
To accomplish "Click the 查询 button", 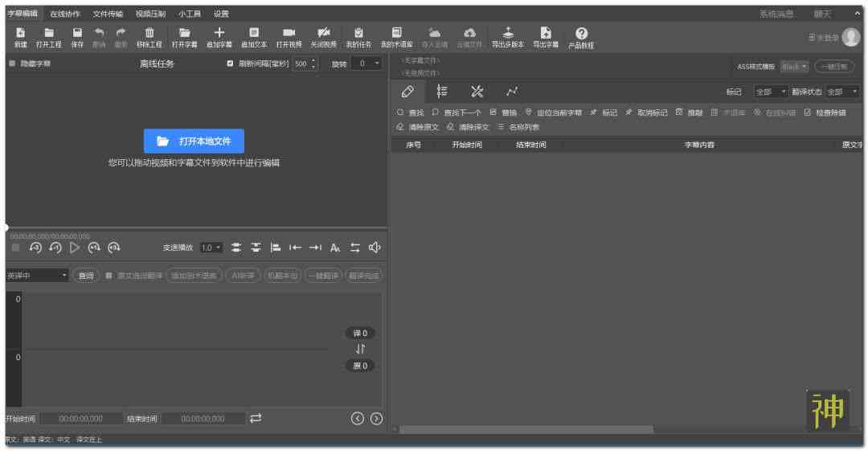I will point(86,276).
